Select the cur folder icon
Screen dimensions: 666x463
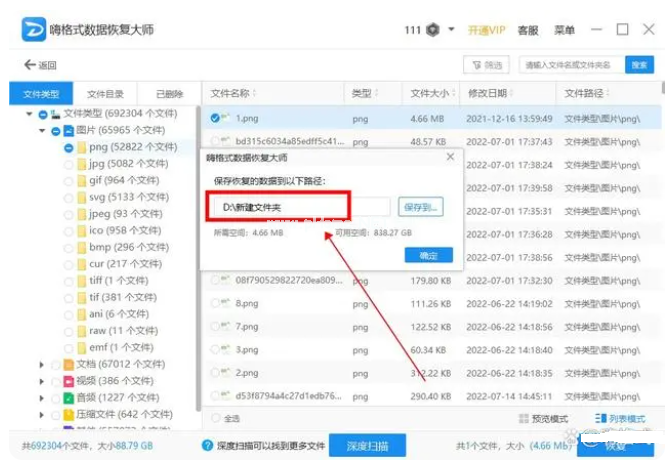coord(82,265)
